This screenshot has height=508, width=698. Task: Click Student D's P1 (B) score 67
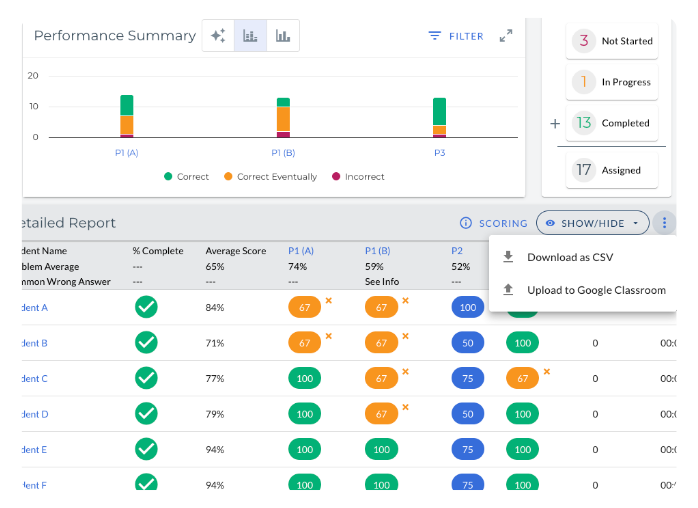381,414
